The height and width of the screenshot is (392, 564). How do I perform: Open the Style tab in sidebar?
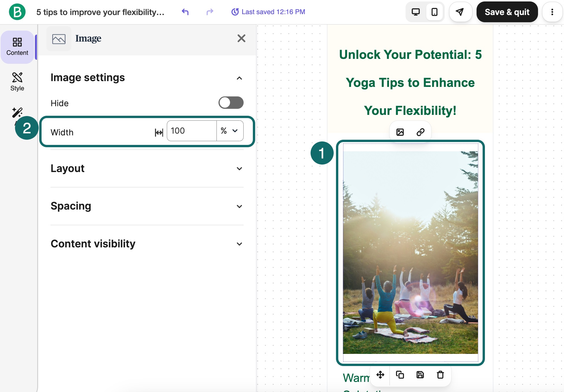[17, 82]
